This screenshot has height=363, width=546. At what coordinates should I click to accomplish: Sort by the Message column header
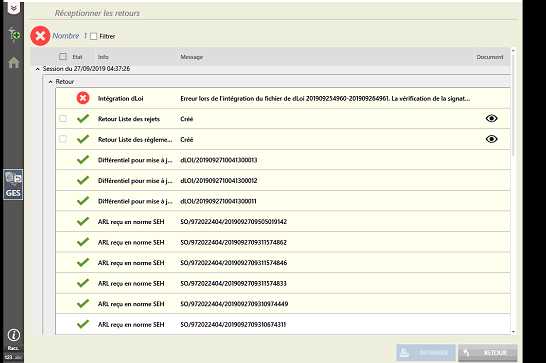click(x=192, y=57)
